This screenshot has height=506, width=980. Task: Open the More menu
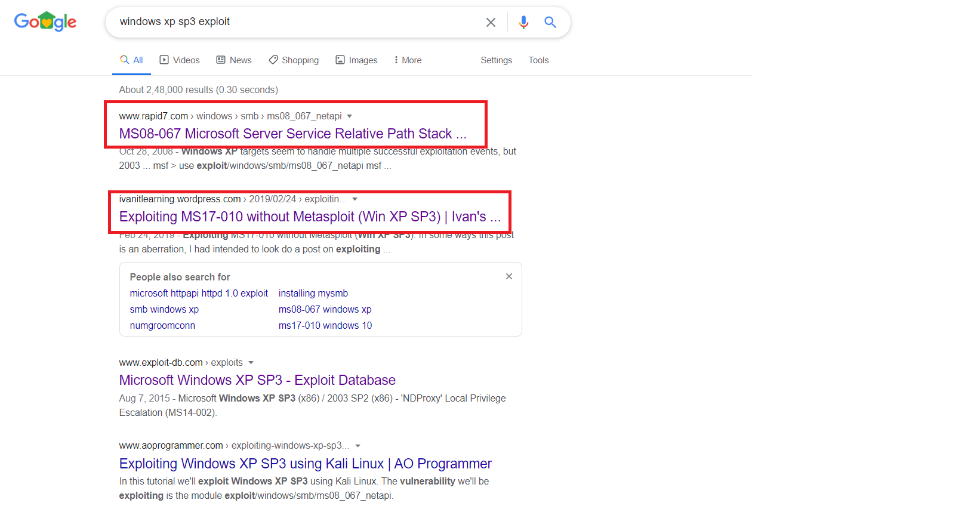pyautogui.click(x=408, y=60)
